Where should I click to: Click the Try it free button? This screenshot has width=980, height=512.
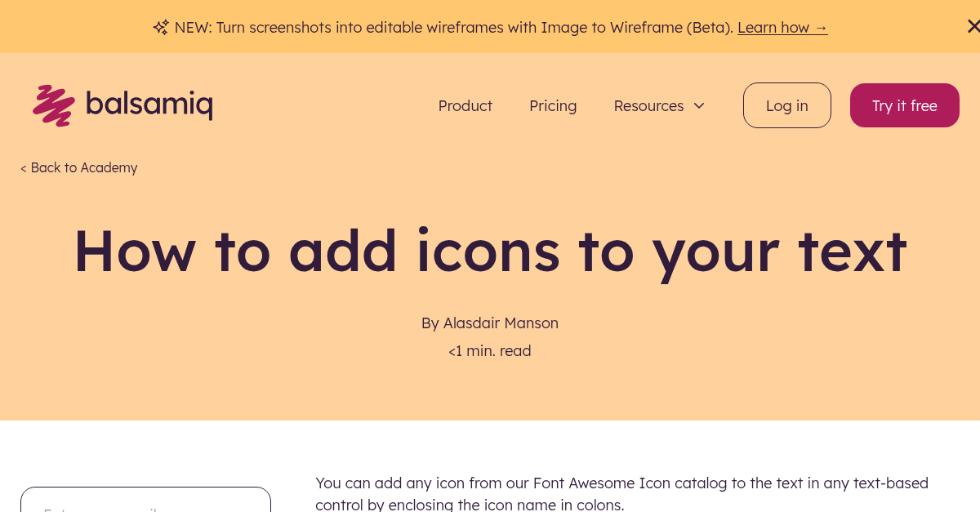coord(904,105)
